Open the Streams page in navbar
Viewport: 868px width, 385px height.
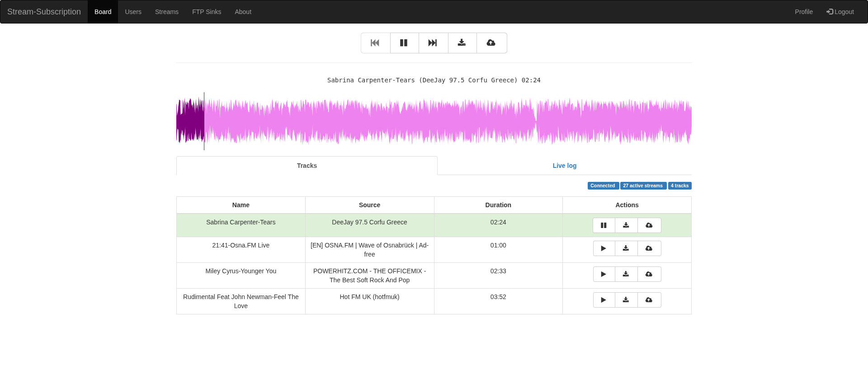pos(167,12)
